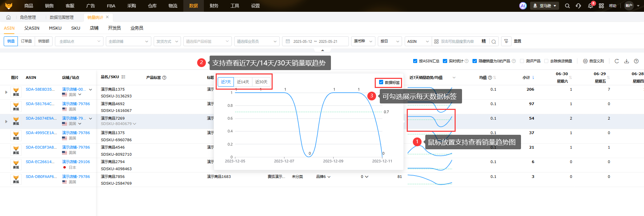Open the 财务 top menu
The height and width of the screenshot is (216, 644).
(214, 6)
